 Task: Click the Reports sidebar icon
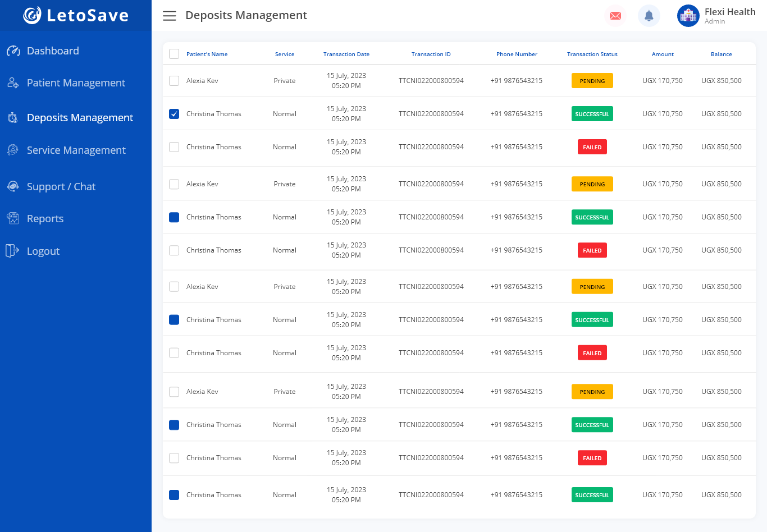tap(13, 218)
